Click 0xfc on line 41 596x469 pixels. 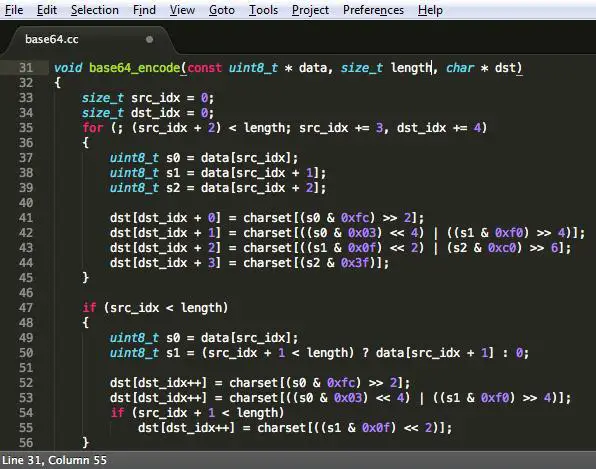tap(355, 218)
